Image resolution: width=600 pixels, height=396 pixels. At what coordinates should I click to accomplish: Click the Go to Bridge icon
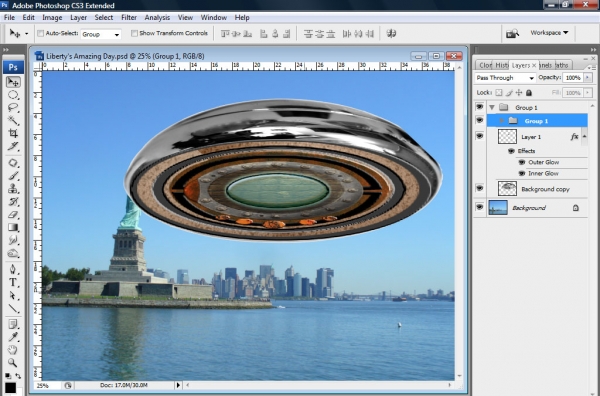coord(512,34)
